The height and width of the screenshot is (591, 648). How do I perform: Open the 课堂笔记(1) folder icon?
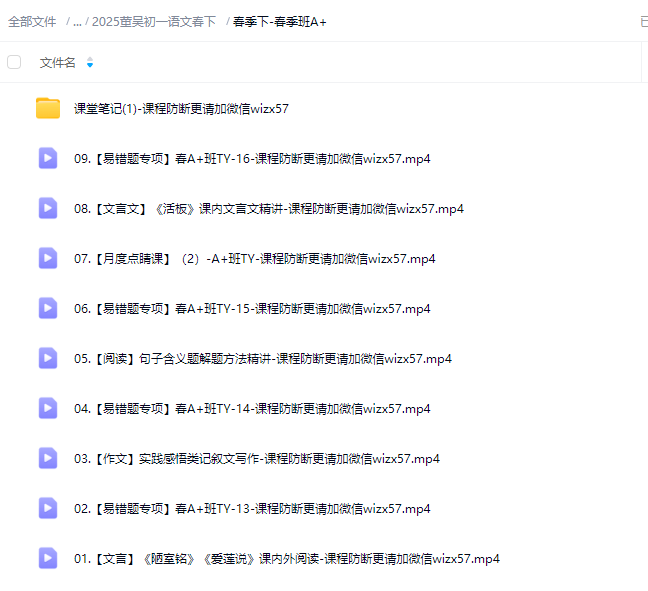pyautogui.click(x=48, y=108)
